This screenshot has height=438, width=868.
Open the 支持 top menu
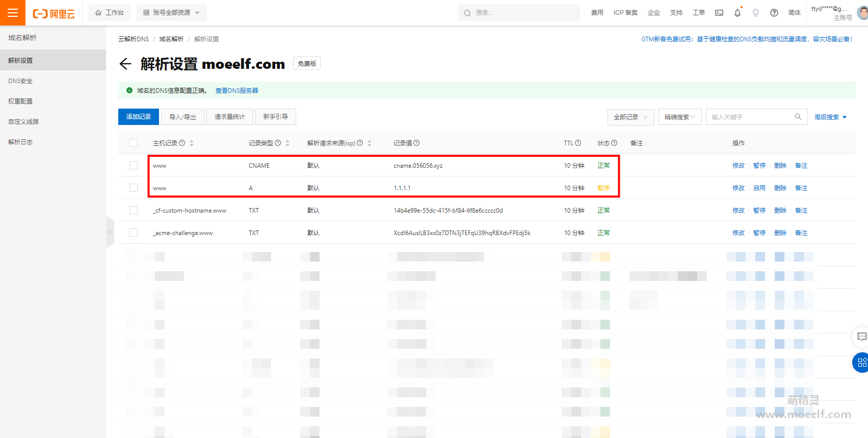click(676, 13)
